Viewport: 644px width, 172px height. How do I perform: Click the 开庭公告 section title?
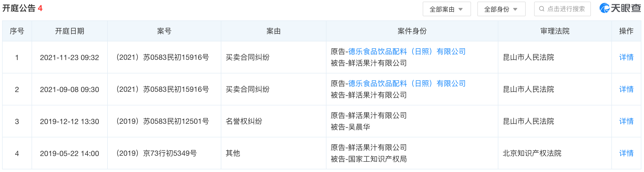click(x=19, y=8)
